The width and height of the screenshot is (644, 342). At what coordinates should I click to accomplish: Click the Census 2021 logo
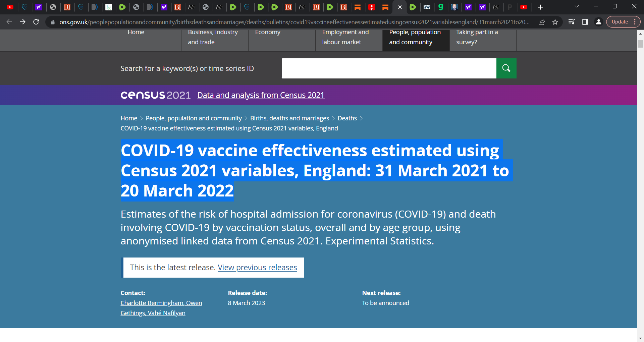pyautogui.click(x=156, y=95)
